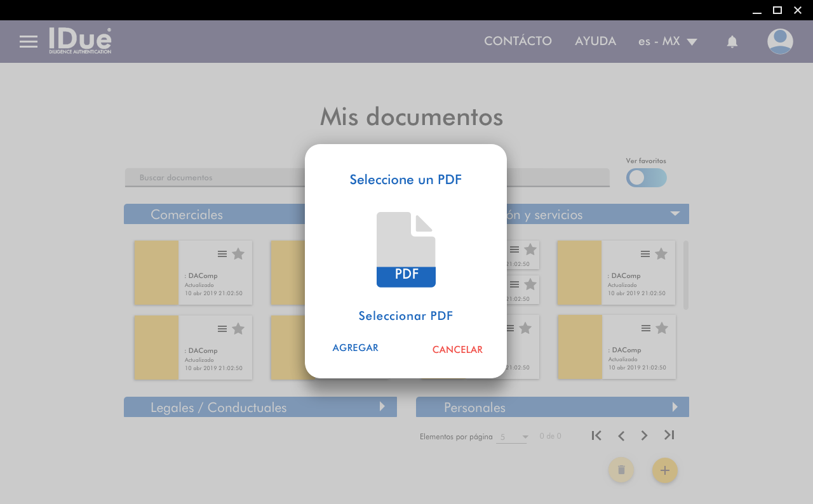Open the CONTÁCTO menu item
Screen dimensions: 813x504
[518, 41]
